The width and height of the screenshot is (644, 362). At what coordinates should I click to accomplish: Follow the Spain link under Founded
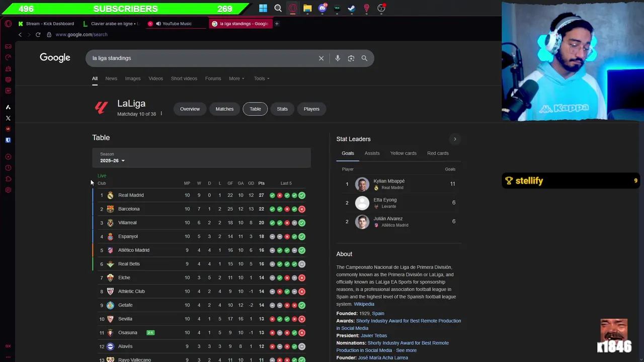(x=378, y=313)
